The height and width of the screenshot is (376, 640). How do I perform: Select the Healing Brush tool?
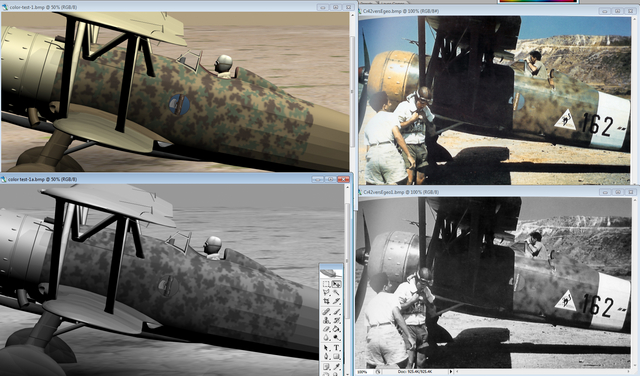(327, 312)
